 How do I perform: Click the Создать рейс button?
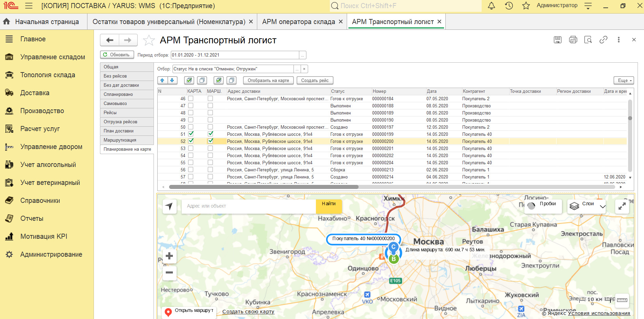pos(315,80)
